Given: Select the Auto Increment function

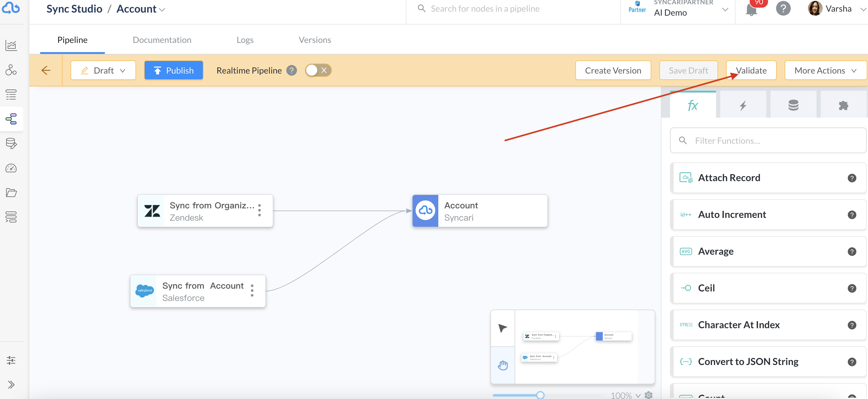Looking at the screenshot, I should tap(768, 215).
